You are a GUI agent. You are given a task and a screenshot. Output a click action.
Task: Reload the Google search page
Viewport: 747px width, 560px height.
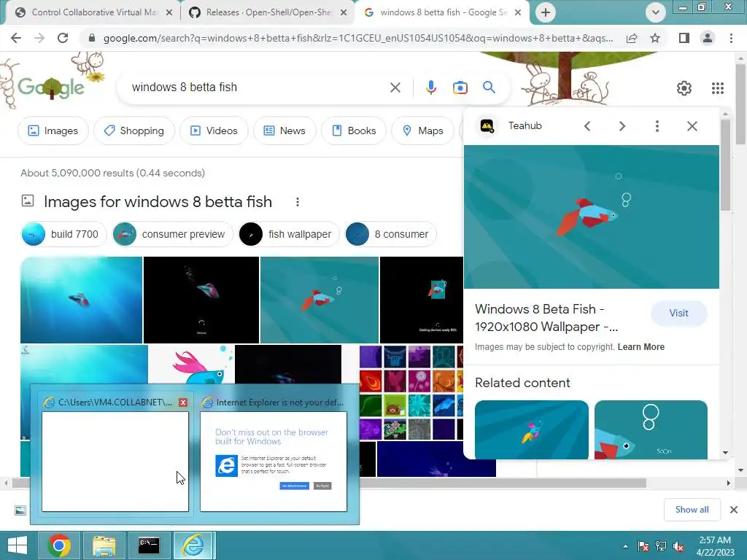[63, 38]
